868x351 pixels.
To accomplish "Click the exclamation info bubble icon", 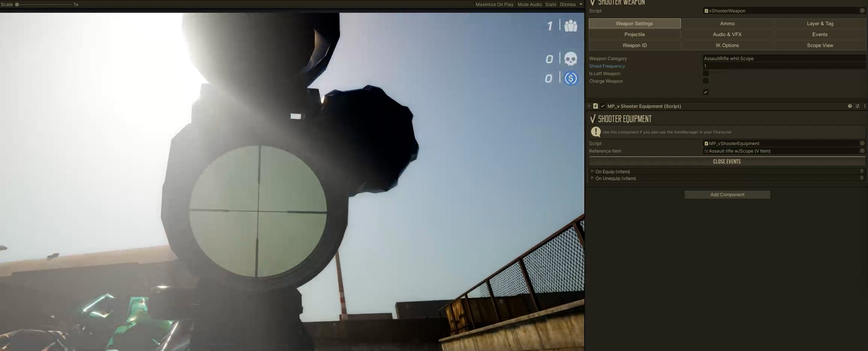I will click(x=596, y=132).
